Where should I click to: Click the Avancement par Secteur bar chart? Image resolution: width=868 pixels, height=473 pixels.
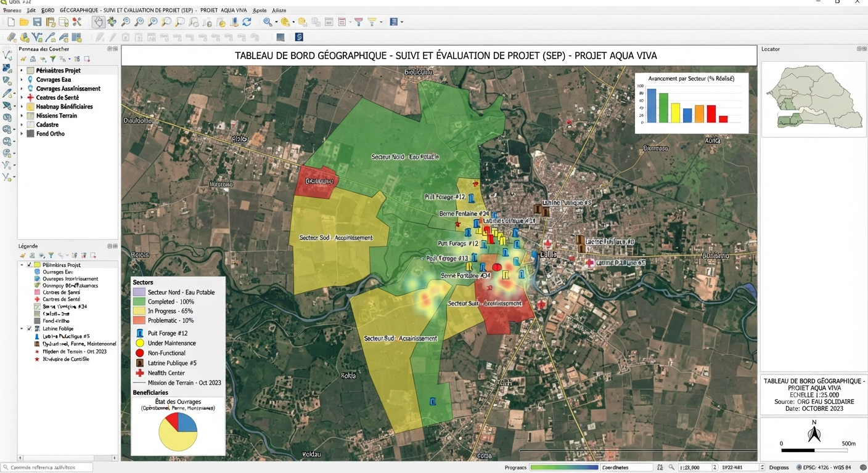pyautogui.click(x=691, y=103)
